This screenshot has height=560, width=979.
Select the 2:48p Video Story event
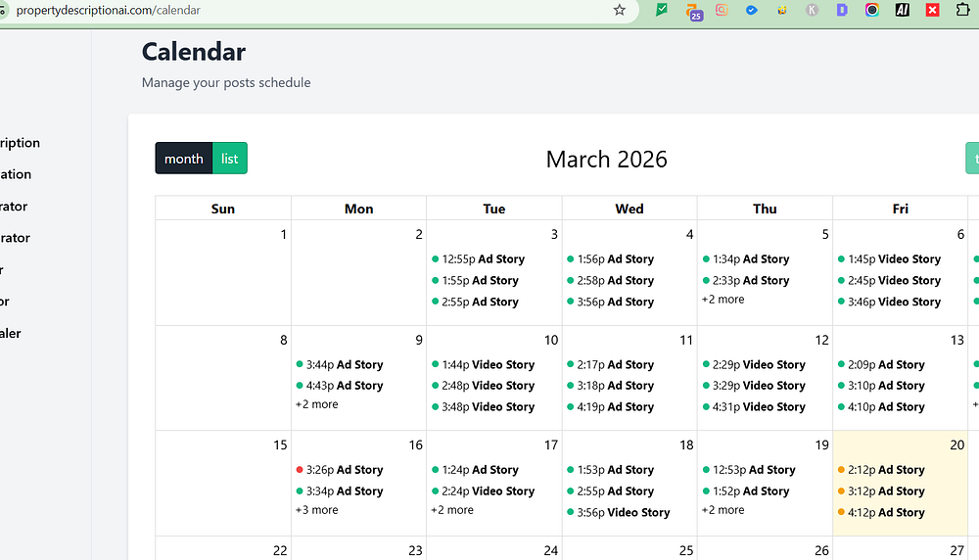tap(484, 385)
